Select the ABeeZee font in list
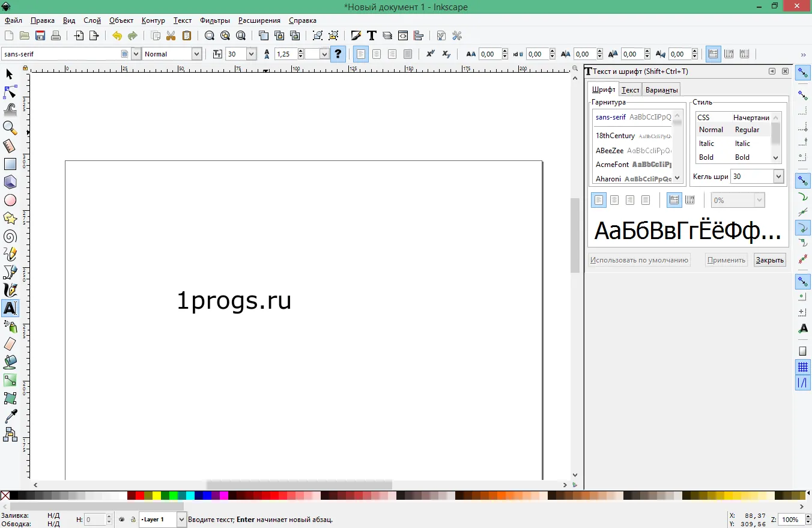 tap(633, 150)
